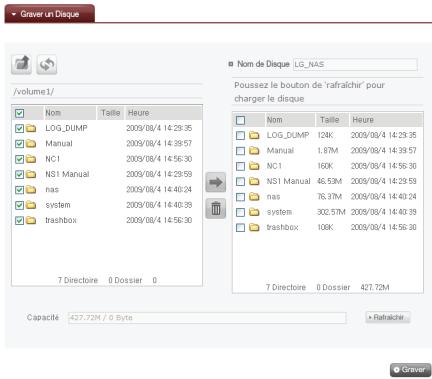
Task: Uncheck trashbox in the left list
Action: coord(19,220)
